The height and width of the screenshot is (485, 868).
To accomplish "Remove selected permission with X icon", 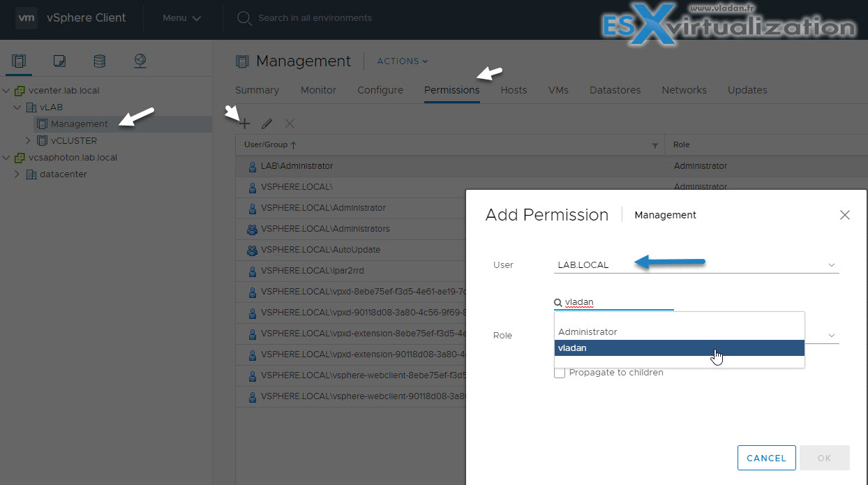I will point(290,124).
